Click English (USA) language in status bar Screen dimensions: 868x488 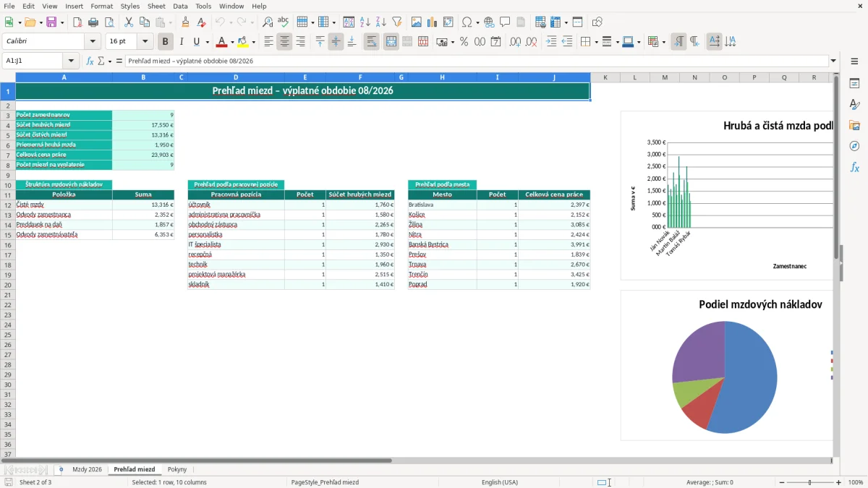(500, 482)
